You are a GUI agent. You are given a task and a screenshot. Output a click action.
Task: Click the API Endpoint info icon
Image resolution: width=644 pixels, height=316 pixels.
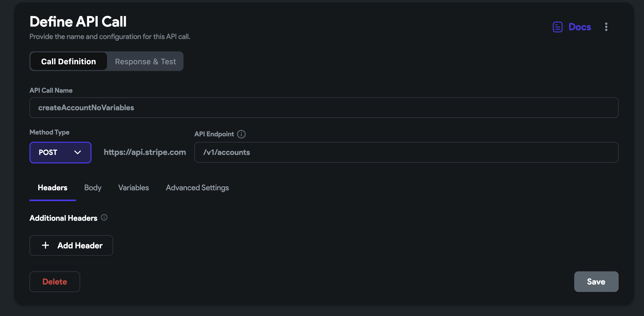click(241, 134)
